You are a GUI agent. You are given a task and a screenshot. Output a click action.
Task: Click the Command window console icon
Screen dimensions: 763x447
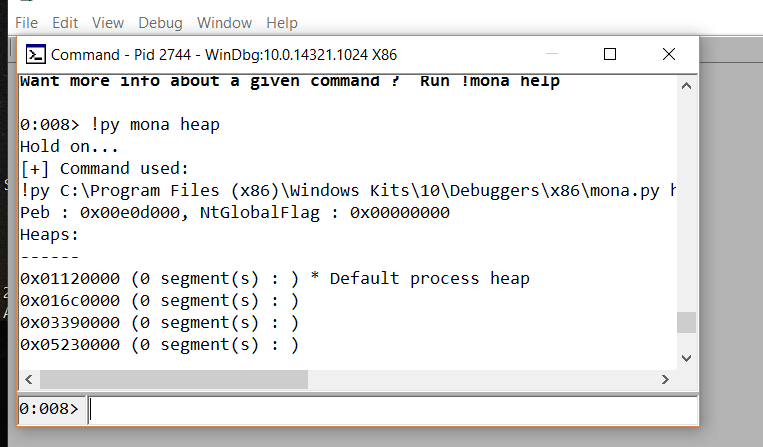point(36,54)
